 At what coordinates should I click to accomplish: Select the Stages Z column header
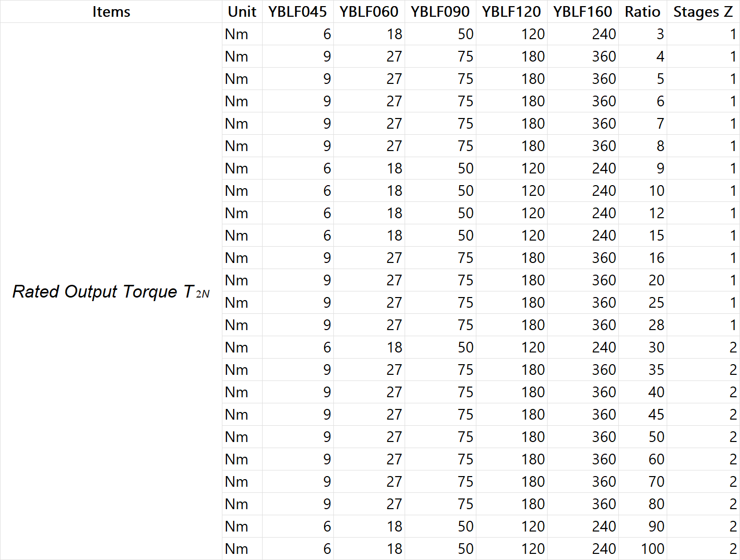click(703, 12)
